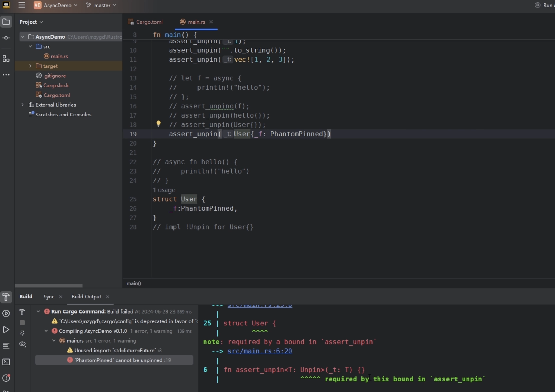Viewport: 555px width, 392px height.
Task: Toggle pin tab in Build panel
Action: [22, 333]
